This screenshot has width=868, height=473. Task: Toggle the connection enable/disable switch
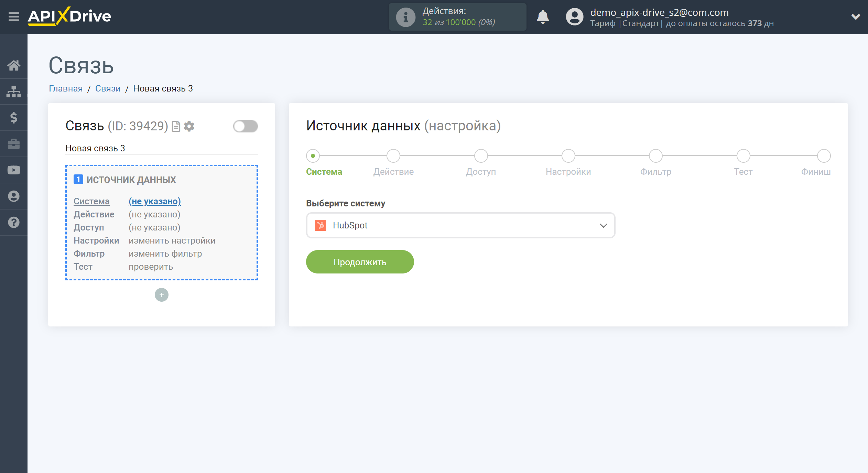pos(245,126)
